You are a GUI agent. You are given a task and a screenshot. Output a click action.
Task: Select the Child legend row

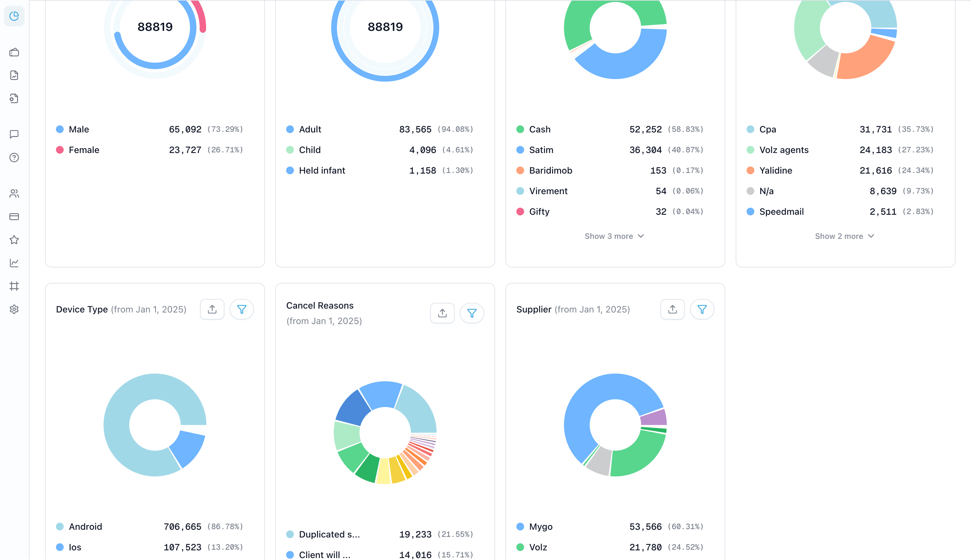[x=380, y=150]
